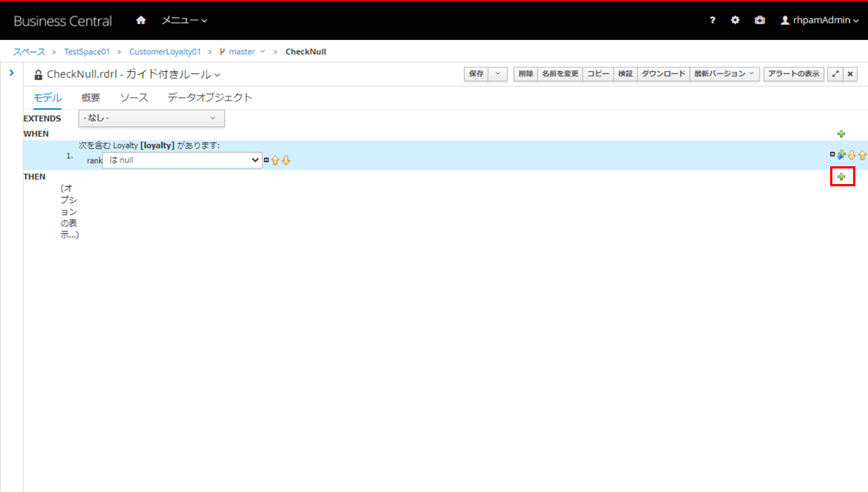
Task: Click the コピー copy button
Action: [598, 73]
